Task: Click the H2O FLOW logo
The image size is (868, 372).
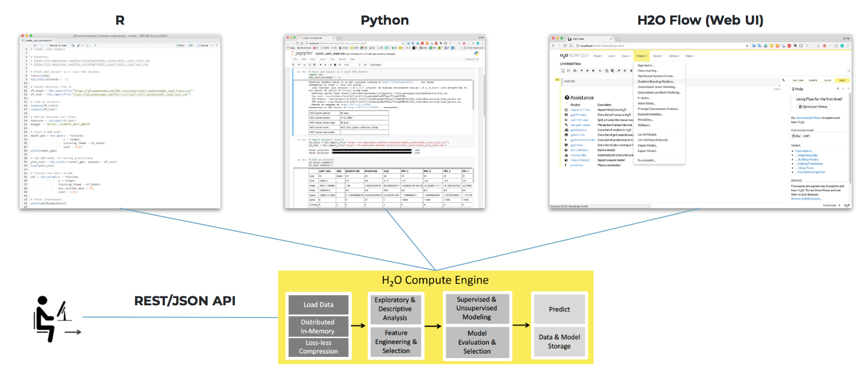Action: [x=575, y=56]
